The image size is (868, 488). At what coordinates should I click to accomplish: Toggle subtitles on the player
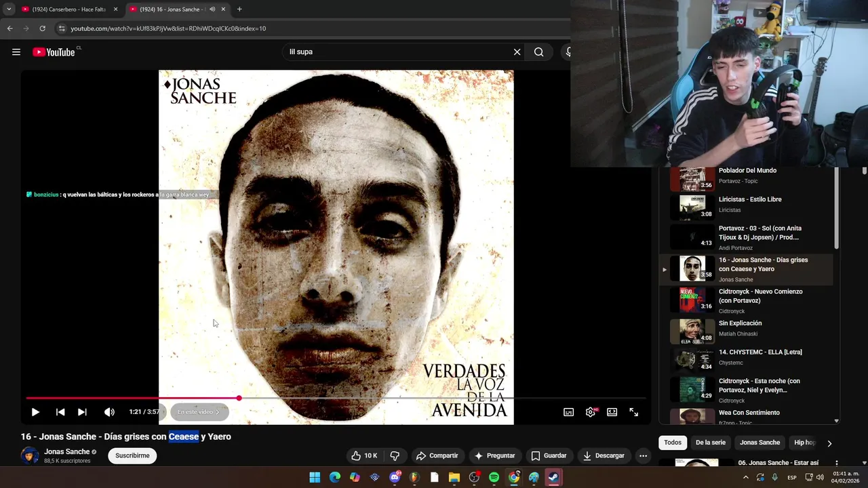(x=569, y=412)
